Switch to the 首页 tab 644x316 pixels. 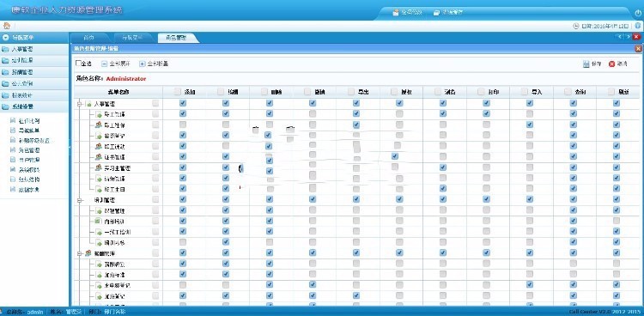pyautogui.click(x=88, y=38)
